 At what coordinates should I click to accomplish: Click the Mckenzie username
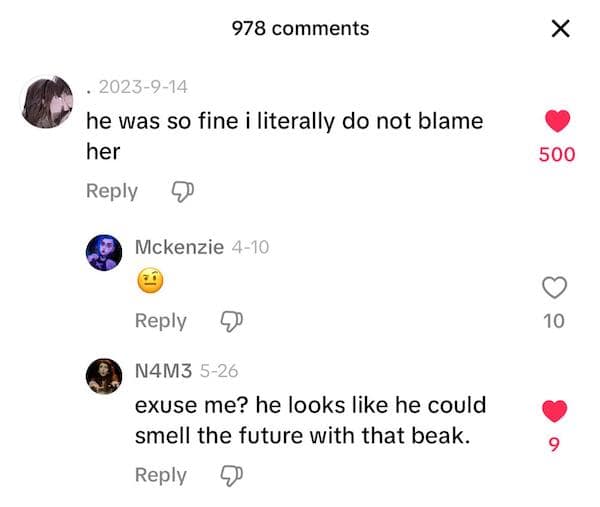tap(179, 247)
